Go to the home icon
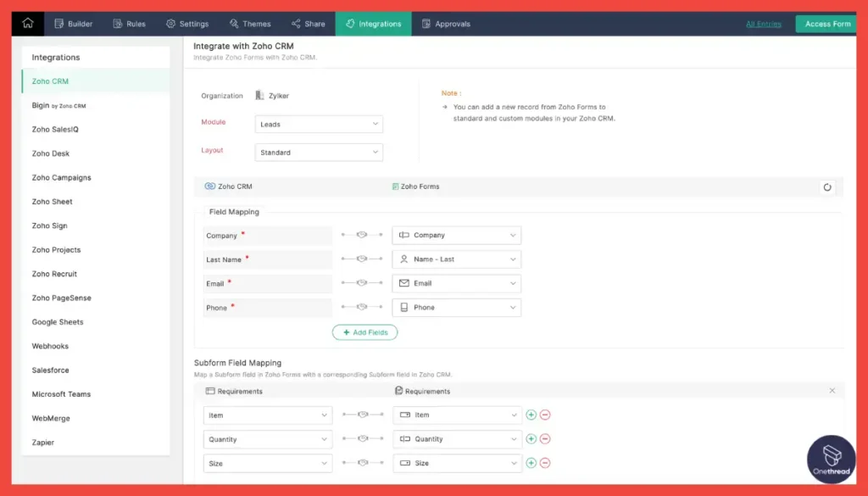Viewport: 868px width, 496px height. (x=28, y=23)
